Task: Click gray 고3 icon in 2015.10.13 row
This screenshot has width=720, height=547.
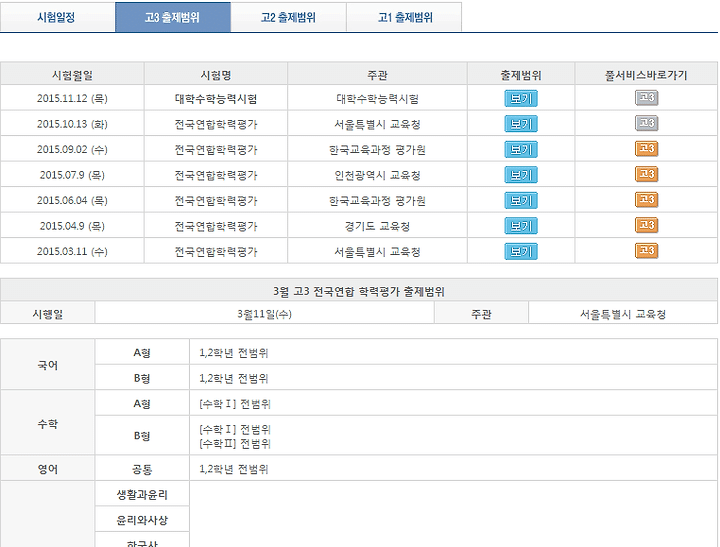Action: (x=647, y=123)
